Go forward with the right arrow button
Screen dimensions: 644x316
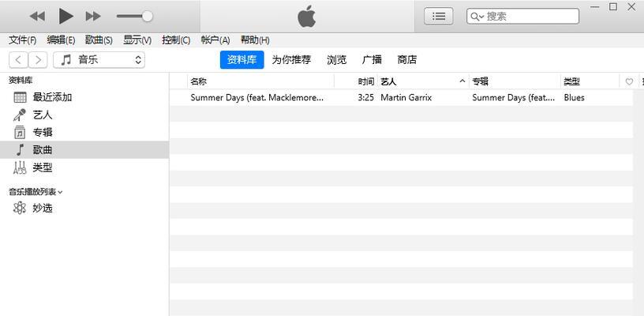pos(38,60)
